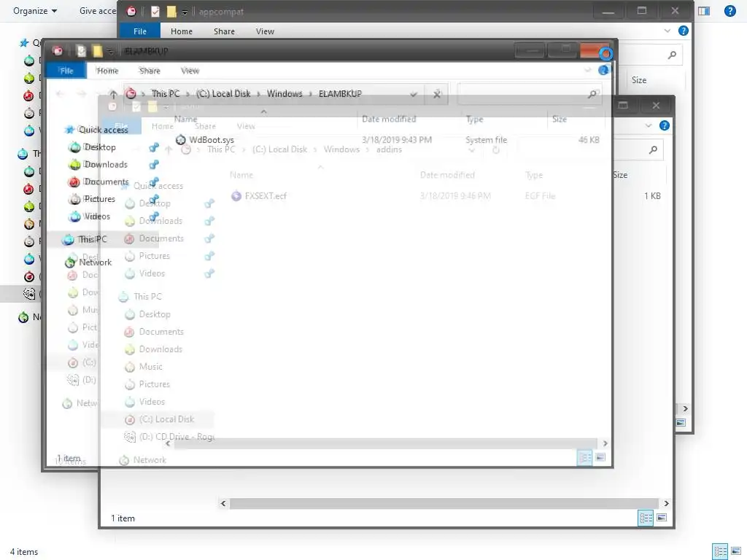Switch to Share tab in the ELAMBKUP window
Screen dimensions: 747x560
coord(150,71)
